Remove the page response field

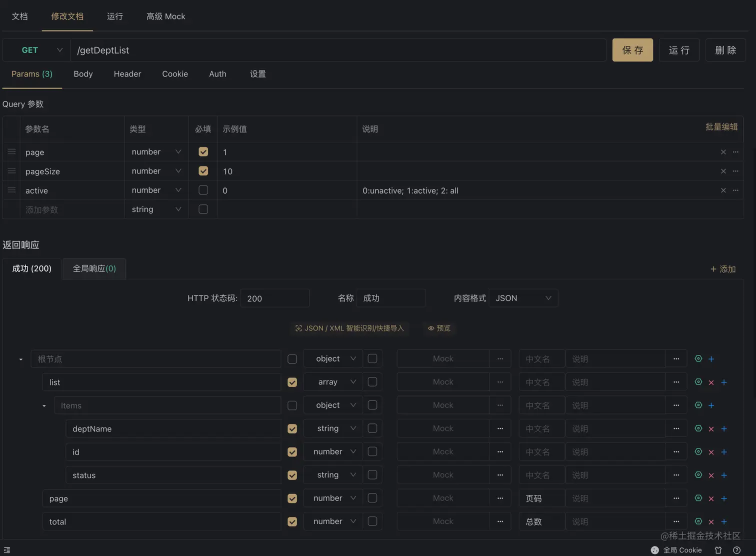(711, 498)
